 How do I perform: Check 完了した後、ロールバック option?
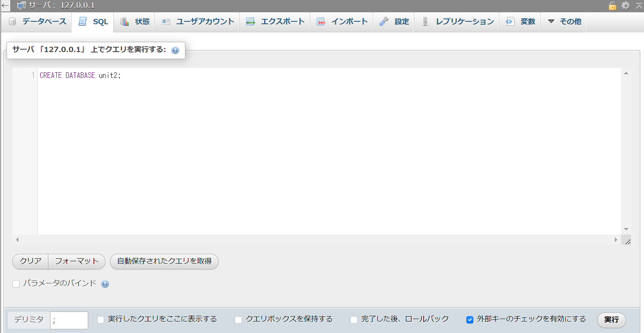[354, 320]
